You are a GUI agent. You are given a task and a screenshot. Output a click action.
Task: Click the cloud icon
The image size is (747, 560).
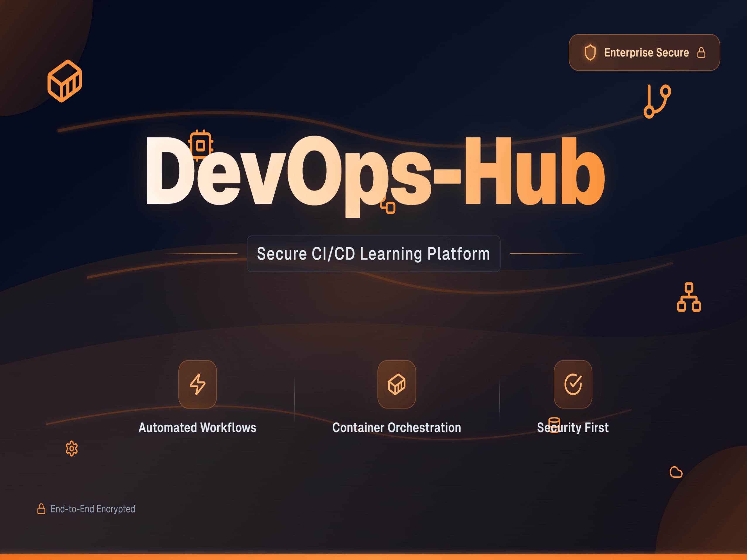point(676,472)
